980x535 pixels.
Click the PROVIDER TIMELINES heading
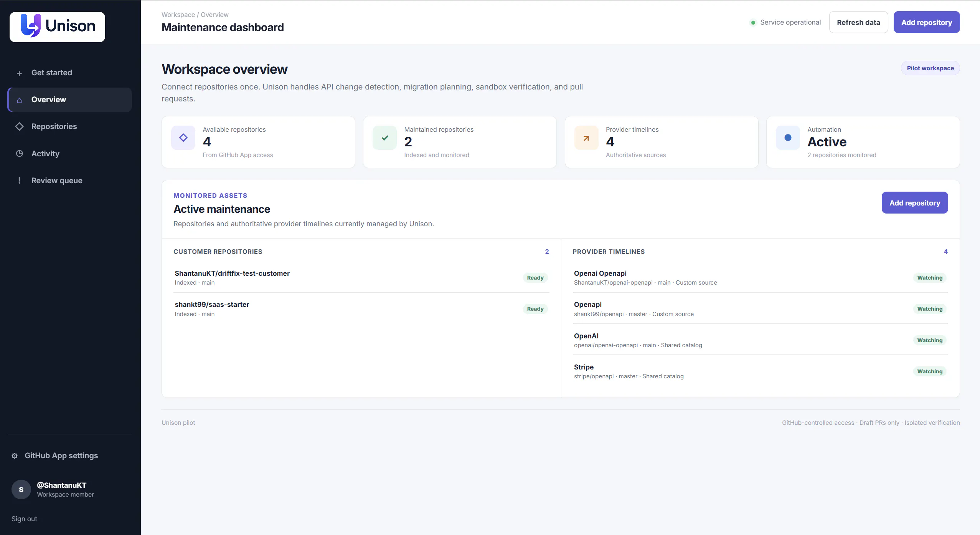[609, 252]
